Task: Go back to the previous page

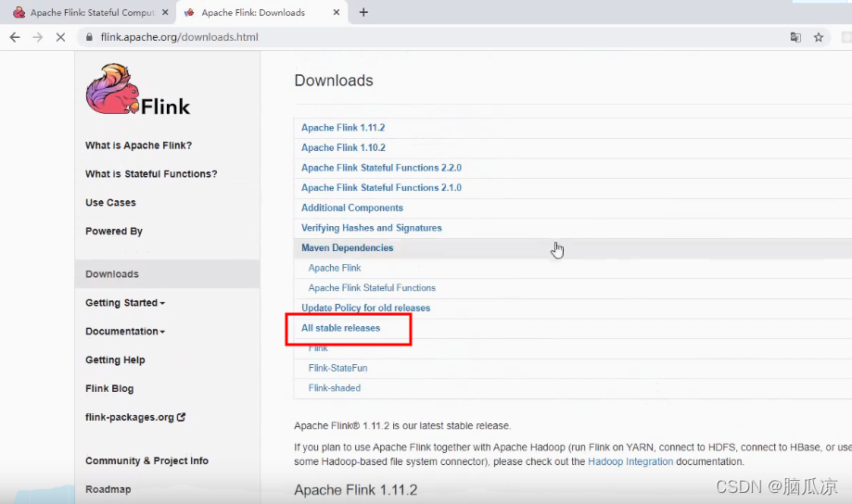Action: (x=15, y=37)
